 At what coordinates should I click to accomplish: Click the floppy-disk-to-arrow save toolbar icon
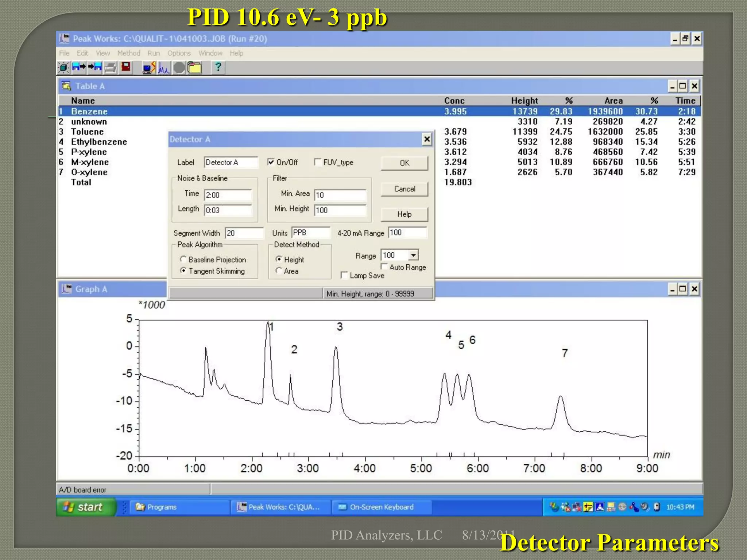[79, 67]
